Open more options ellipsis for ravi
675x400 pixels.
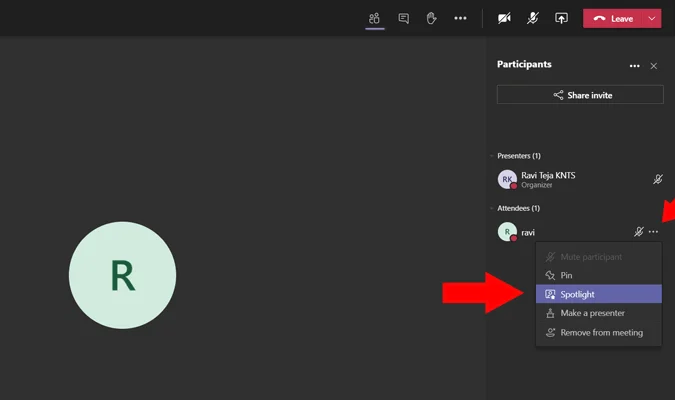pos(653,232)
